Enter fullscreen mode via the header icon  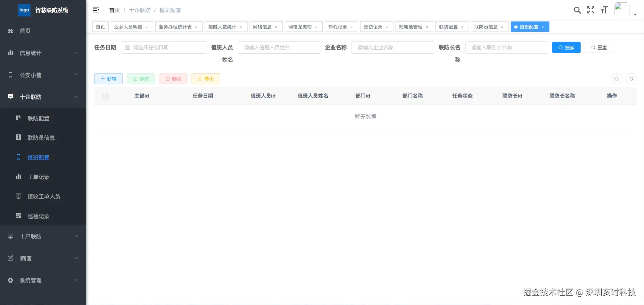point(591,10)
